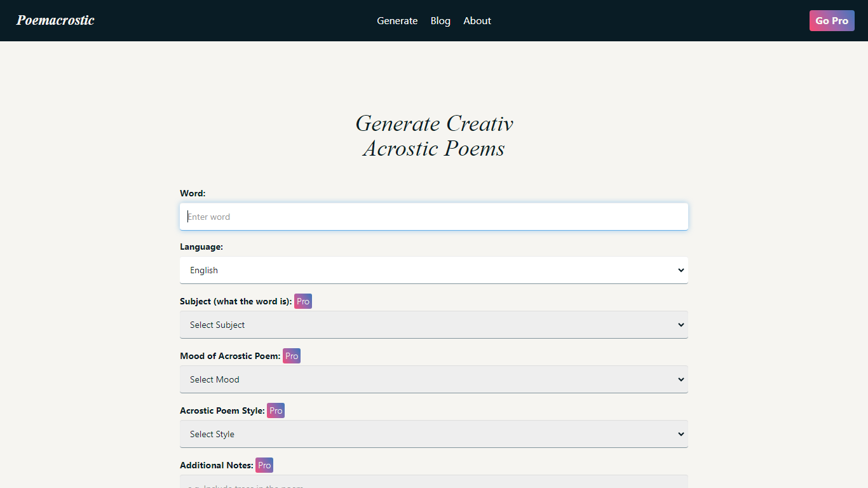Click the Subject (what the word is) label
868x488 pixels.
coord(236,301)
